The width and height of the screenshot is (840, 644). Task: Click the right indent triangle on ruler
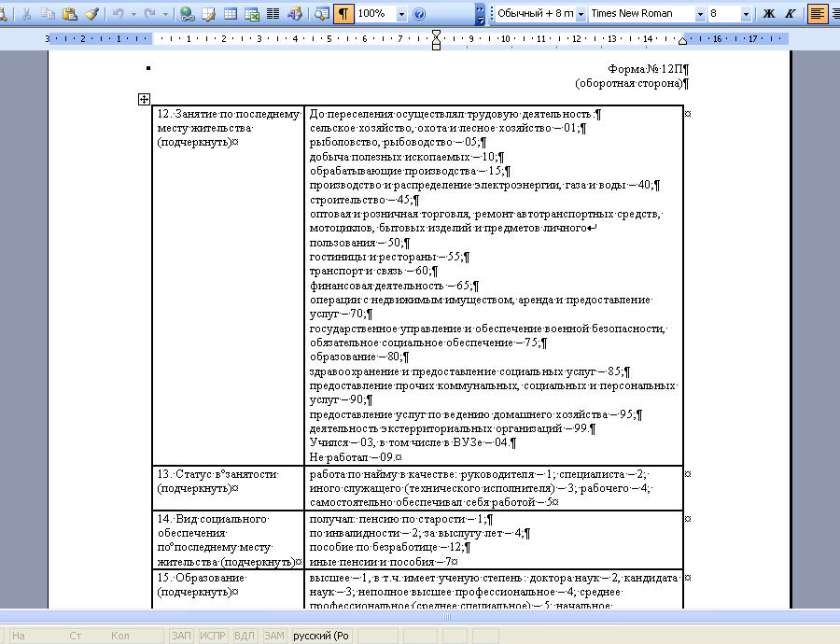pyautogui.click(x=682, y=41)
